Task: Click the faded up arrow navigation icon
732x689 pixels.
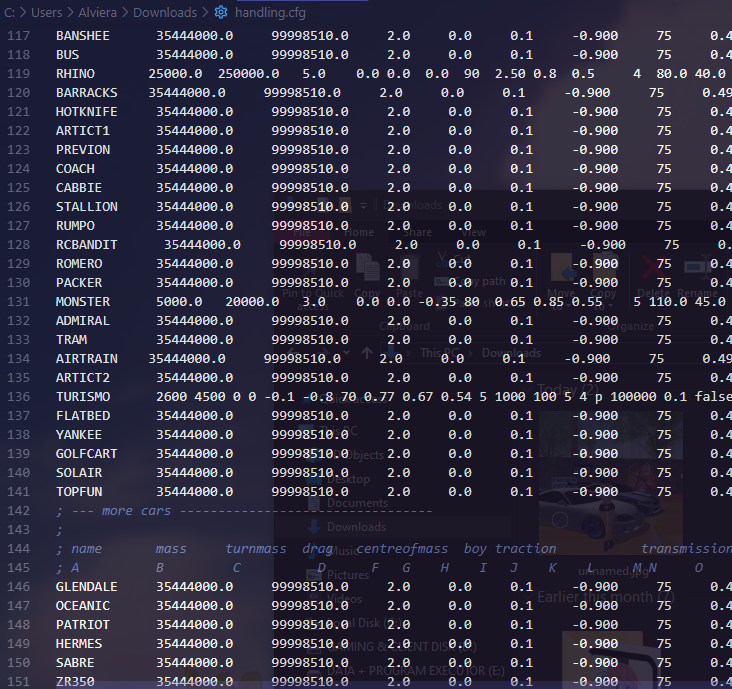Action: coord(366,353)
